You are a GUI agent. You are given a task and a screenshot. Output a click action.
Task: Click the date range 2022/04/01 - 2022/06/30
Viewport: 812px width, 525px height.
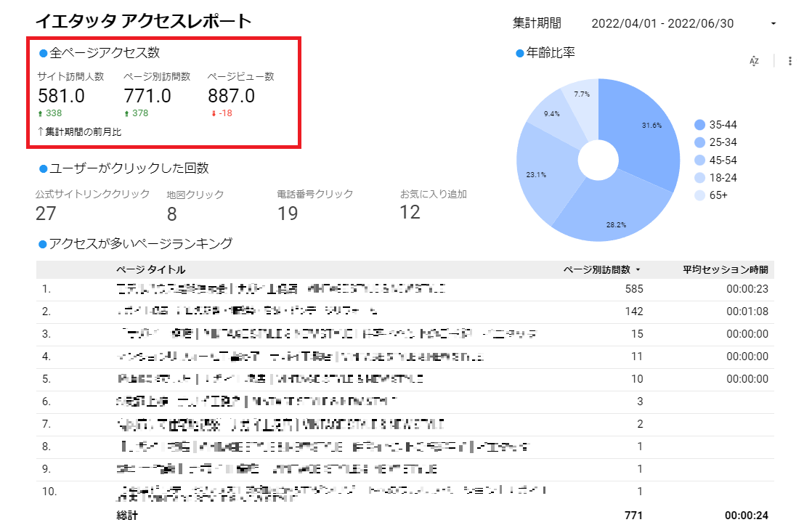[662, 23]
